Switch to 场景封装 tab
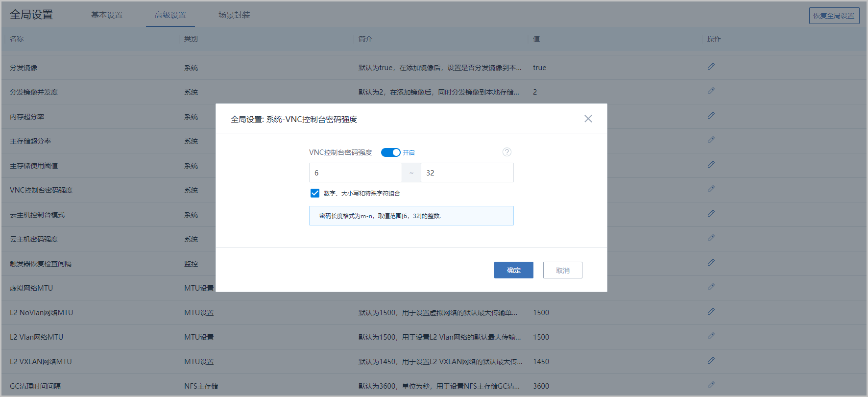 click(x=234, y=15)
